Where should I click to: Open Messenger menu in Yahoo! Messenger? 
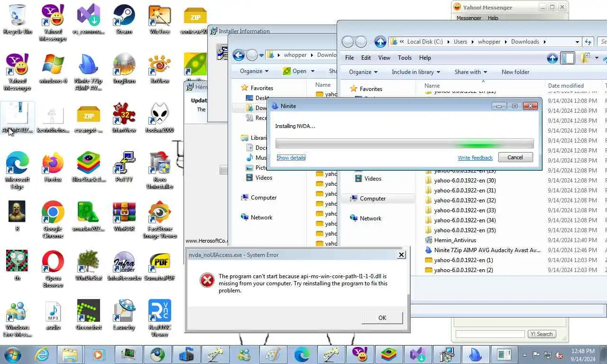coord(469,18)
